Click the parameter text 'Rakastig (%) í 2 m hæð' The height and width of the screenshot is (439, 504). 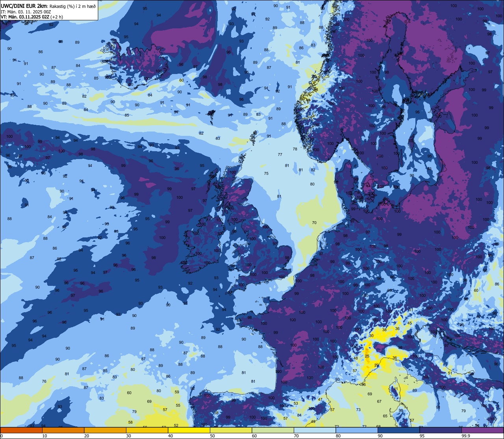[72, 6]
